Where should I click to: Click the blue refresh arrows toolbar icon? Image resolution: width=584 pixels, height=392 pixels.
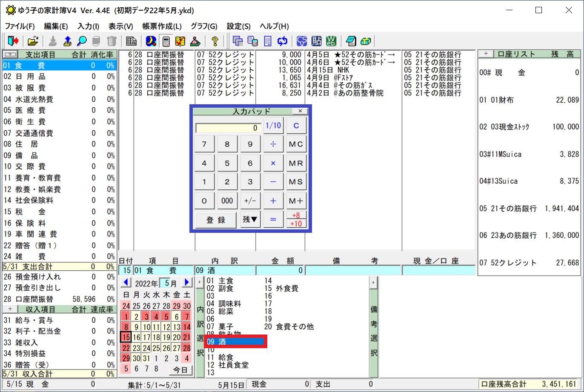[x=282, y=41]
